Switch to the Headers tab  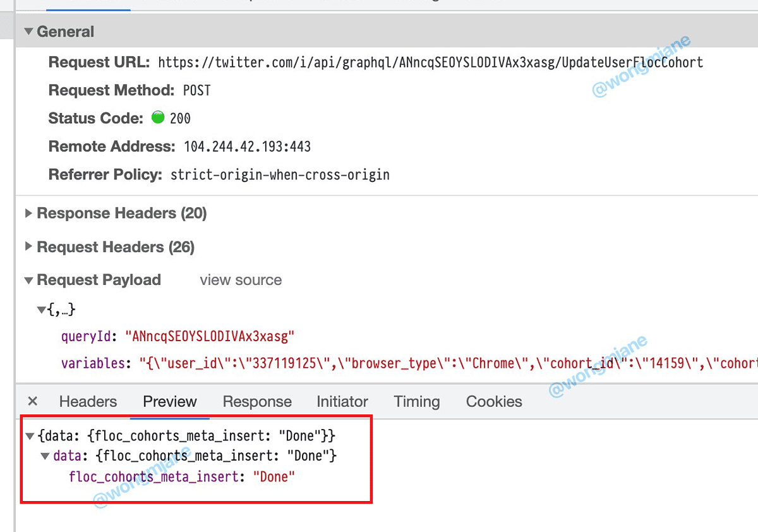[88, 401]
